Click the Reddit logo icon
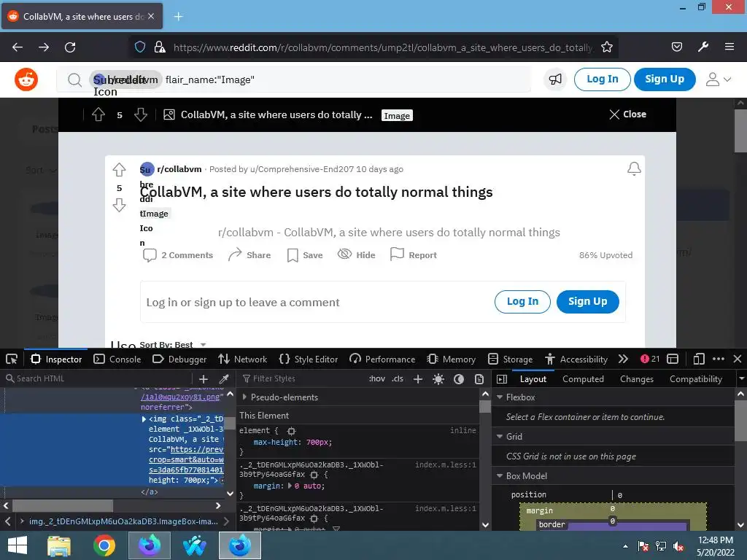This screenshot has width=747, height=560. pos(26,79)
